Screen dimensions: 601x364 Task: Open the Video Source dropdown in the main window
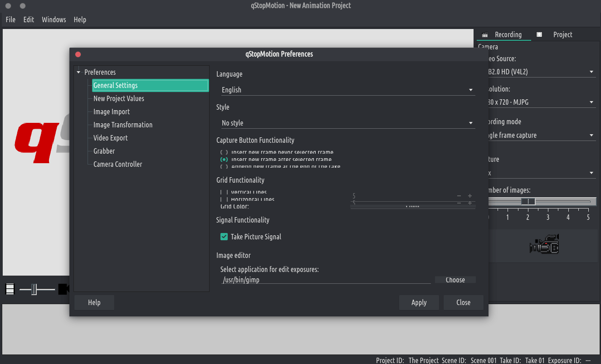542,72
